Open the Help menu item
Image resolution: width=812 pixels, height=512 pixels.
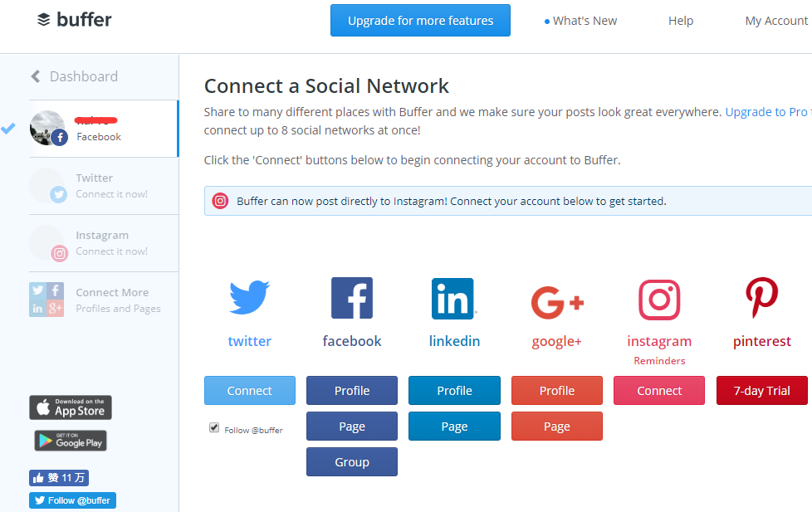tap(681, 21)
